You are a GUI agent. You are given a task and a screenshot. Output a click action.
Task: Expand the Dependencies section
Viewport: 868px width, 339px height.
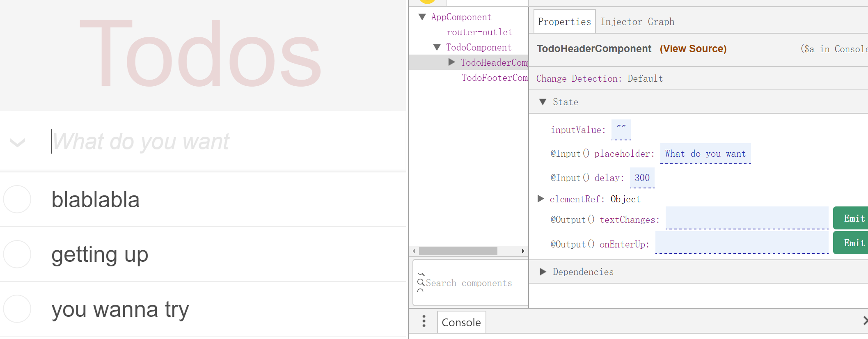[543, 272]
